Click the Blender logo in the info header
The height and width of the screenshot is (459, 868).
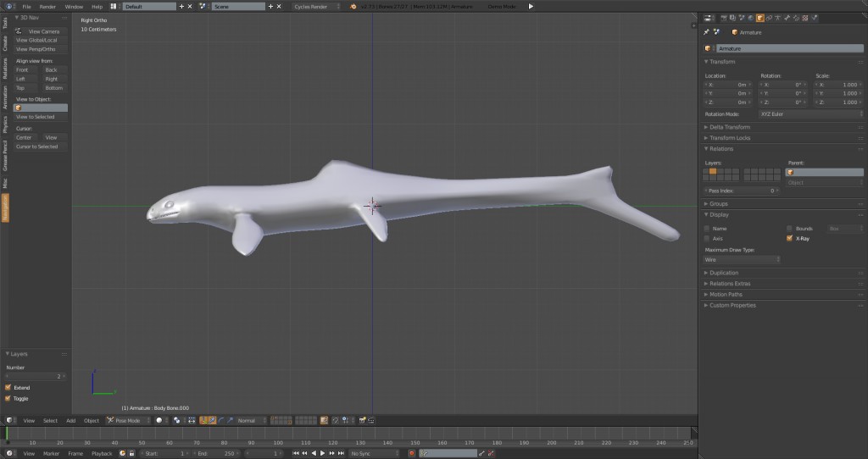353,7
